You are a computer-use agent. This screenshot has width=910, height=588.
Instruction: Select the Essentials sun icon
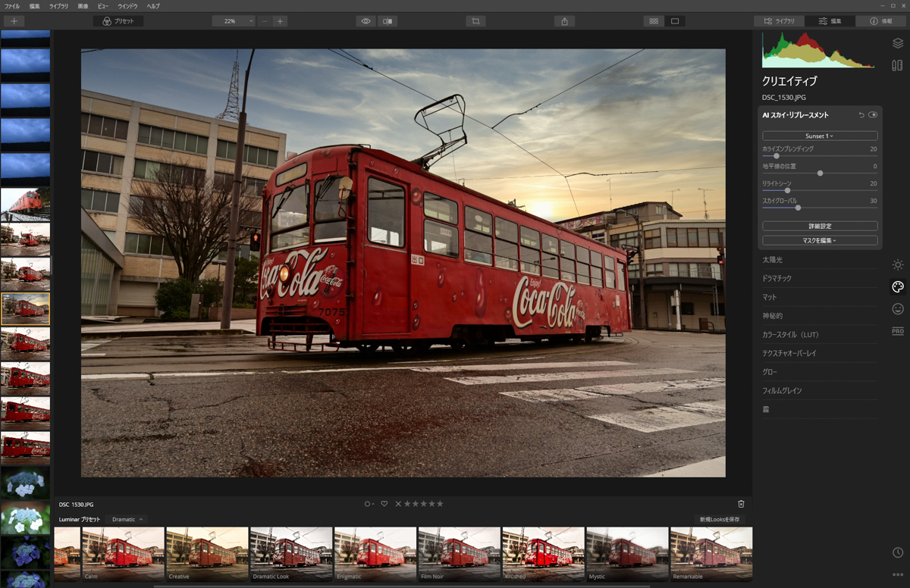click(898, 264)
